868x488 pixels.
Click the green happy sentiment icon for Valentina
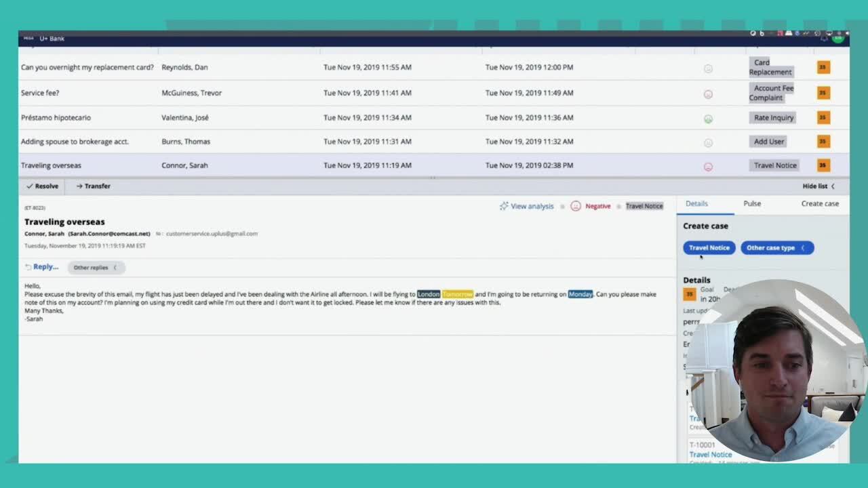click(708, 119)
